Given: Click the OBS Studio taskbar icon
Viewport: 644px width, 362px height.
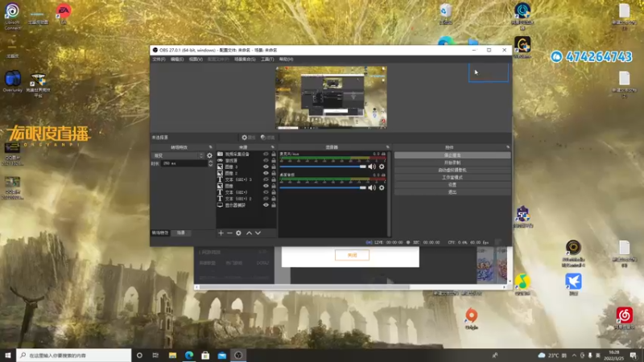Looking at the screenshot, I should (238, 355).
